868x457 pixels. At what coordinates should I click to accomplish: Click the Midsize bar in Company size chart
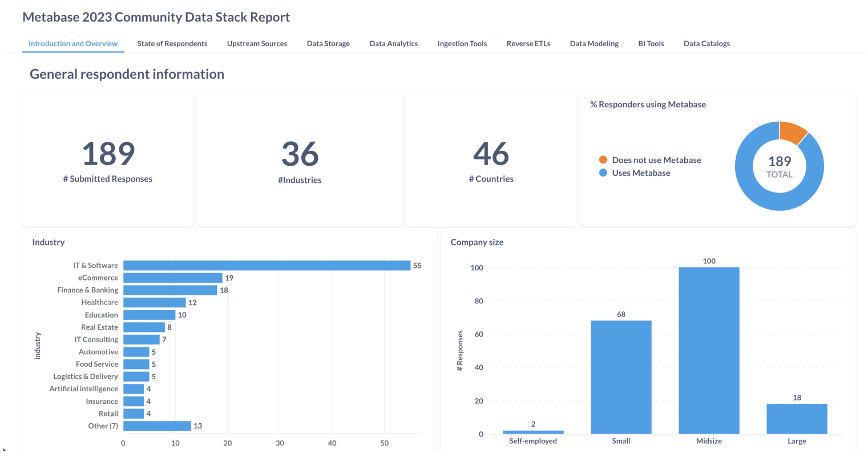709,351
